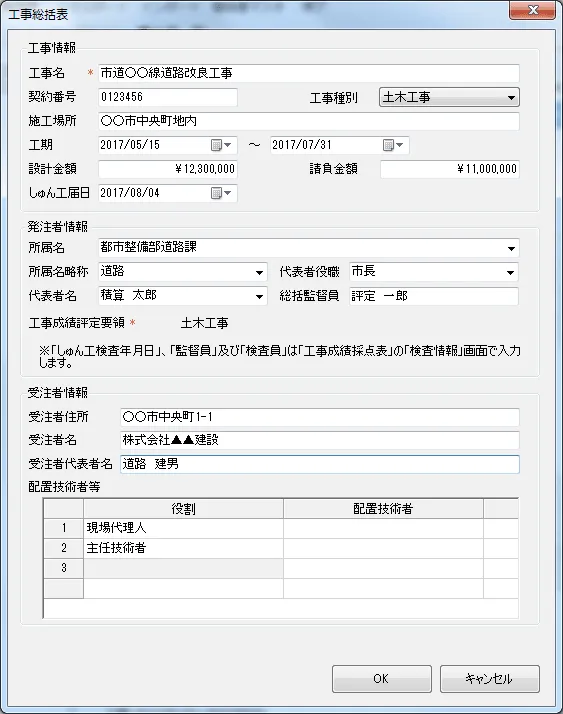Click the 設計金額 amount field
563x714 pixels.
click(x=168, y=169)
